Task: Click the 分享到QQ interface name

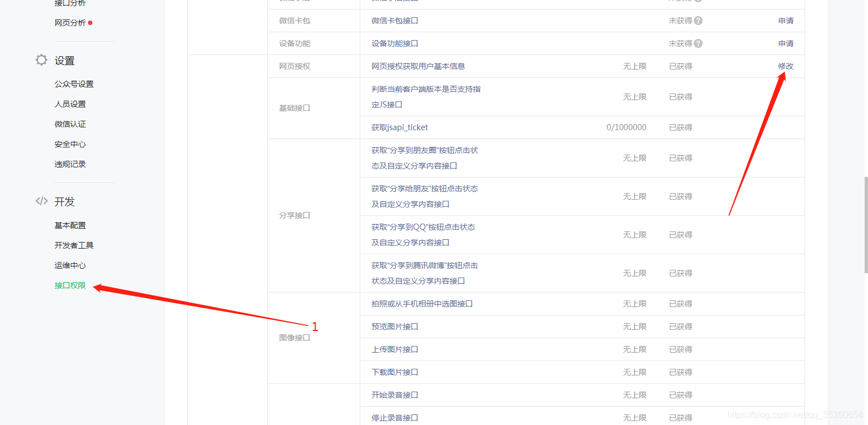Action: [423, 235]
